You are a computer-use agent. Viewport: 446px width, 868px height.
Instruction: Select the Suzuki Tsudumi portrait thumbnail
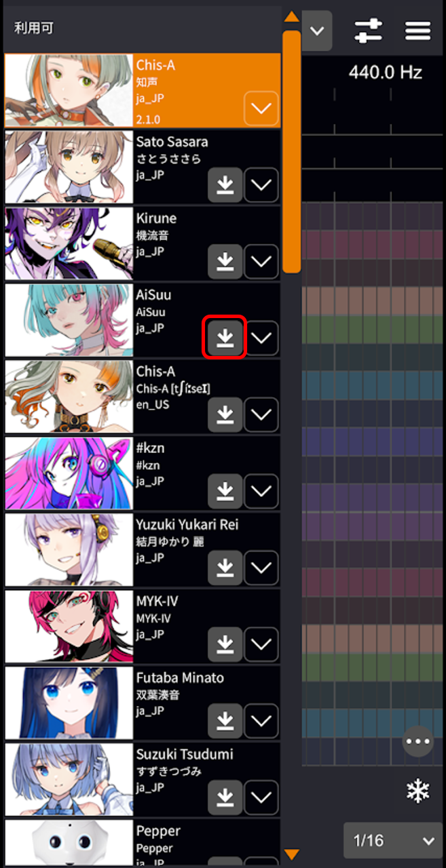point(69,780)
